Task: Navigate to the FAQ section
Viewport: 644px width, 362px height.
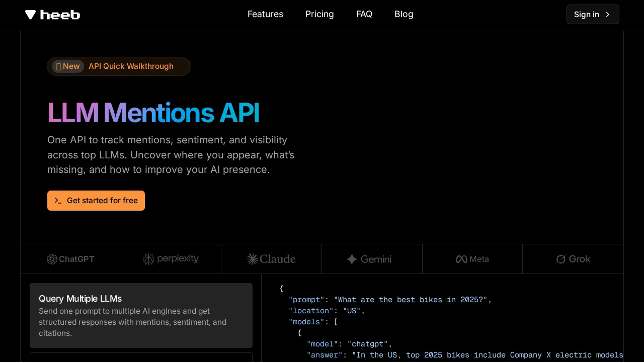Action: click(364, 14)
